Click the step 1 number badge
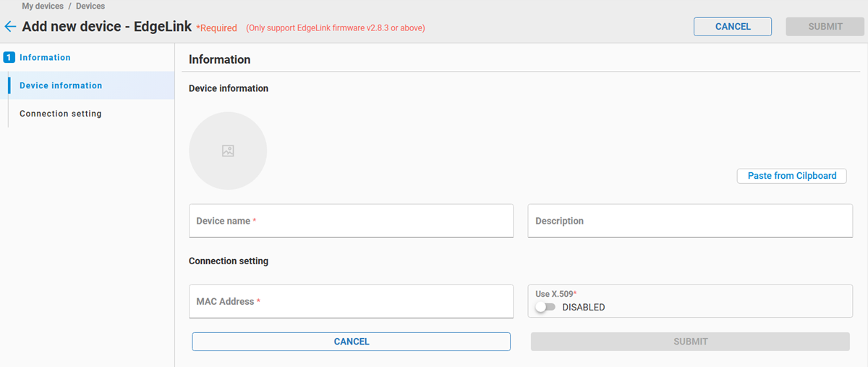 (x=9, y=57)
